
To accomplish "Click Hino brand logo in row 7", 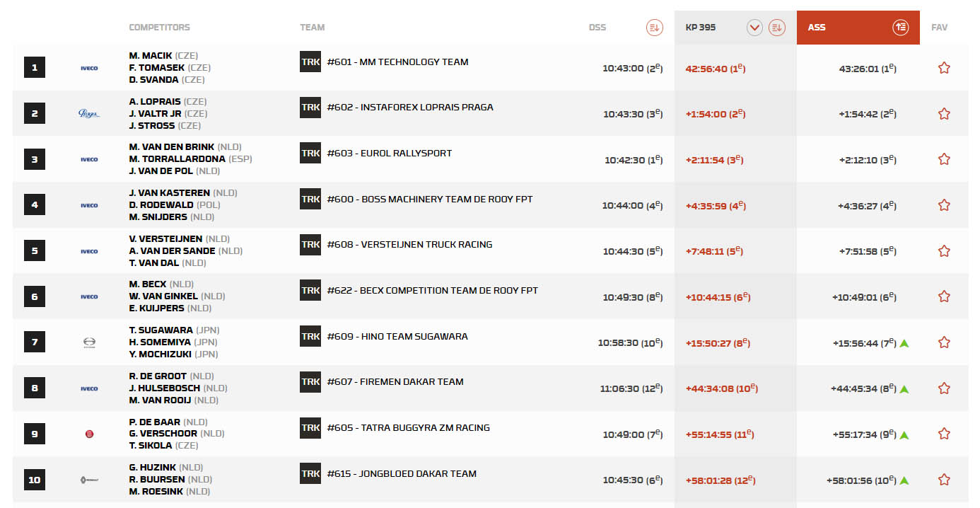I will [x=89, y=342].
